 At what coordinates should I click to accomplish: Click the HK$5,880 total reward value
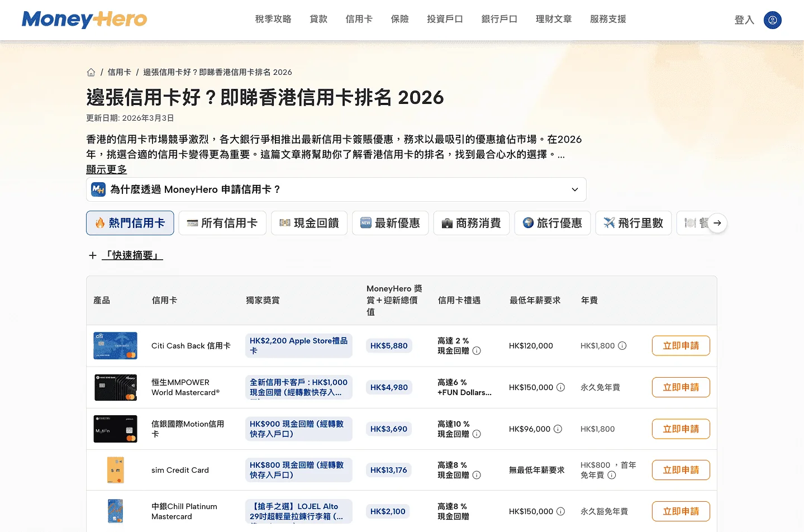click(x=389, y=346)
